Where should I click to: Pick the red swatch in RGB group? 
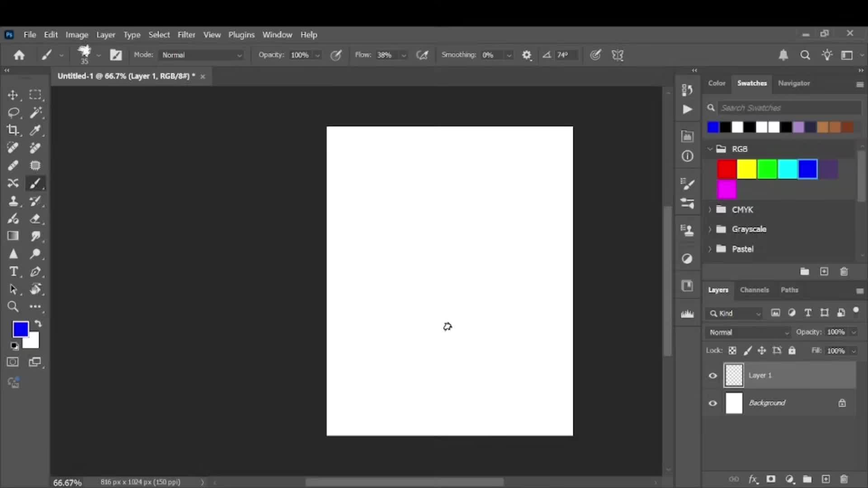(x=726, y=169)
